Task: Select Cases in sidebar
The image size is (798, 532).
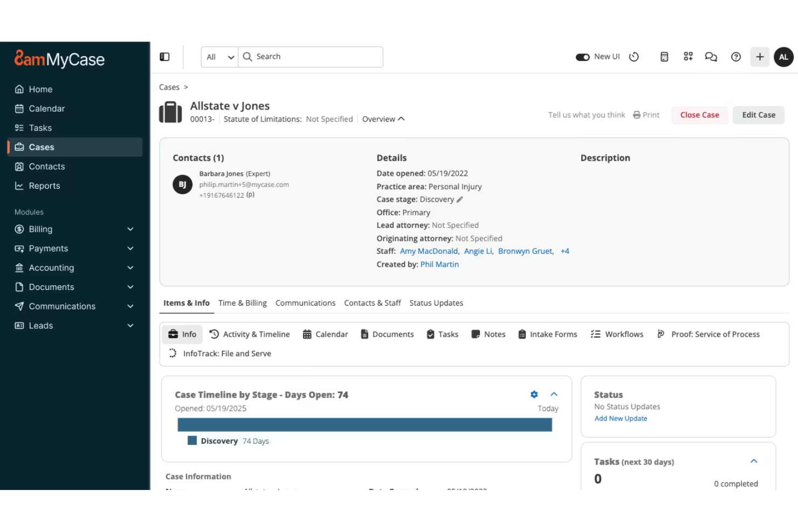Action: pos(75,147)
